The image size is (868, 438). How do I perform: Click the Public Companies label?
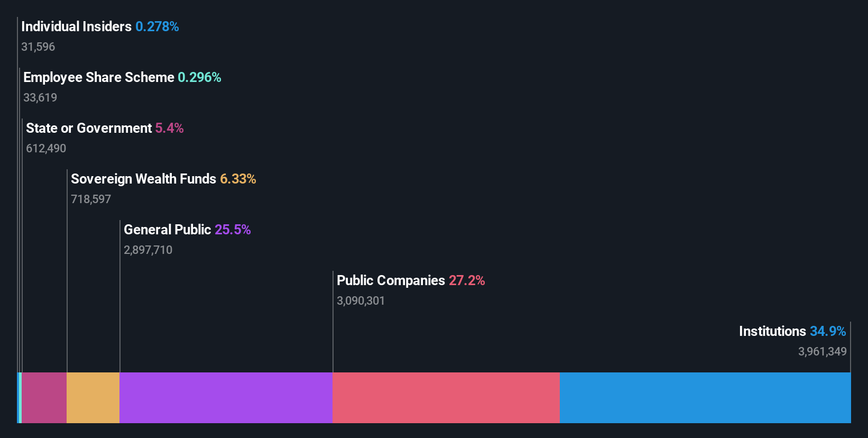tap(391, 280)
